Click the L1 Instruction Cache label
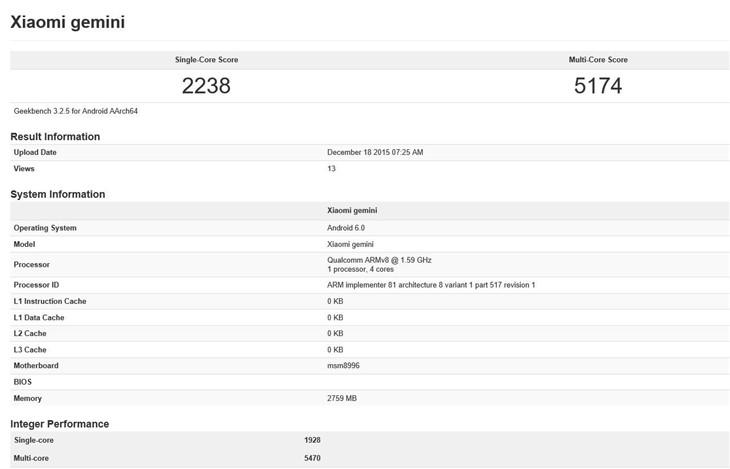Viewport: 730px width, 469px height. pos(50,301)
